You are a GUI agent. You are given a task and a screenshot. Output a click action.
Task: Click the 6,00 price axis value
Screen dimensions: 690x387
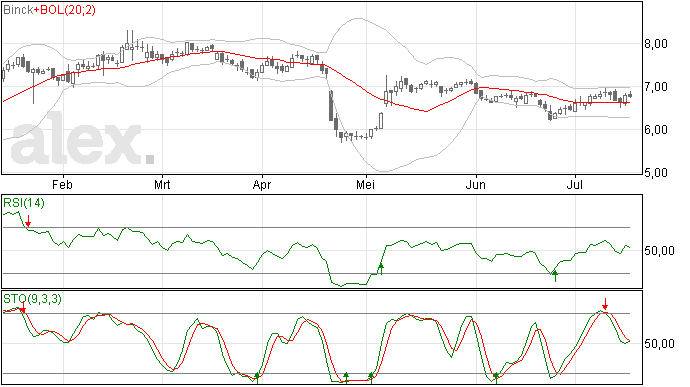[x=656, y=130]
